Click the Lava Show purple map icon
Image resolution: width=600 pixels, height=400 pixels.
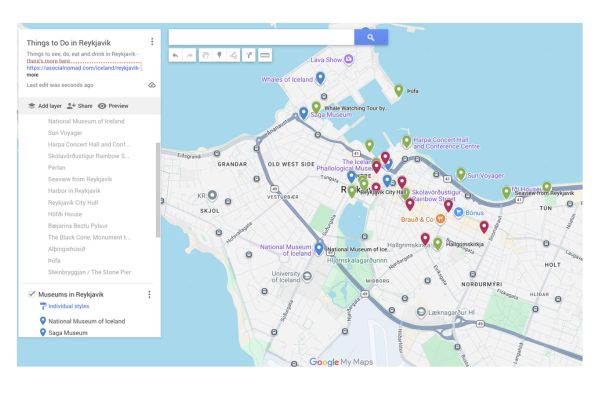point(348,59)
